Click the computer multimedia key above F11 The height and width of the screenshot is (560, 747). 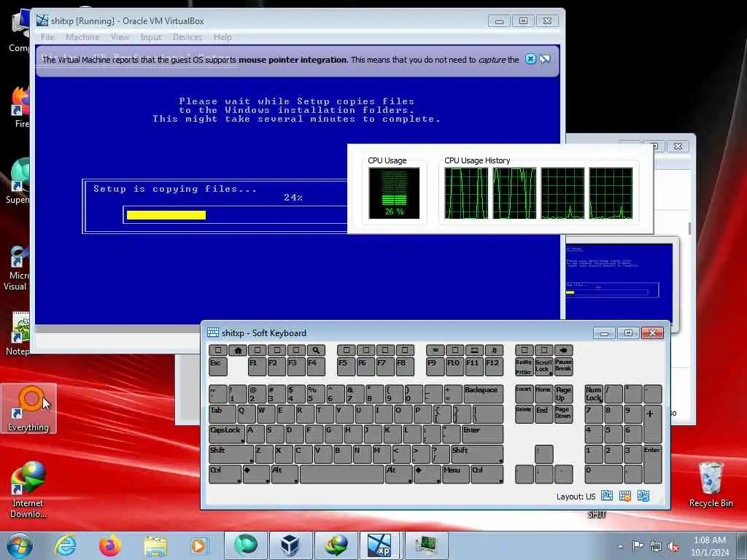point(474,351)
